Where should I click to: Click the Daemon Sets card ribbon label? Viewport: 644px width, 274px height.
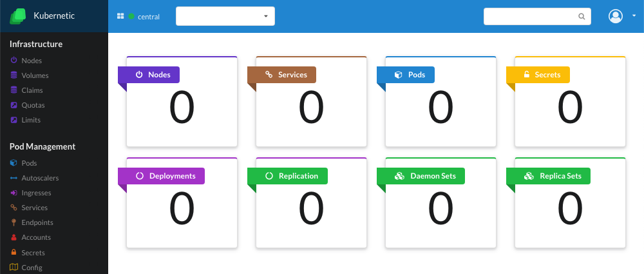[x=421, y=175]
